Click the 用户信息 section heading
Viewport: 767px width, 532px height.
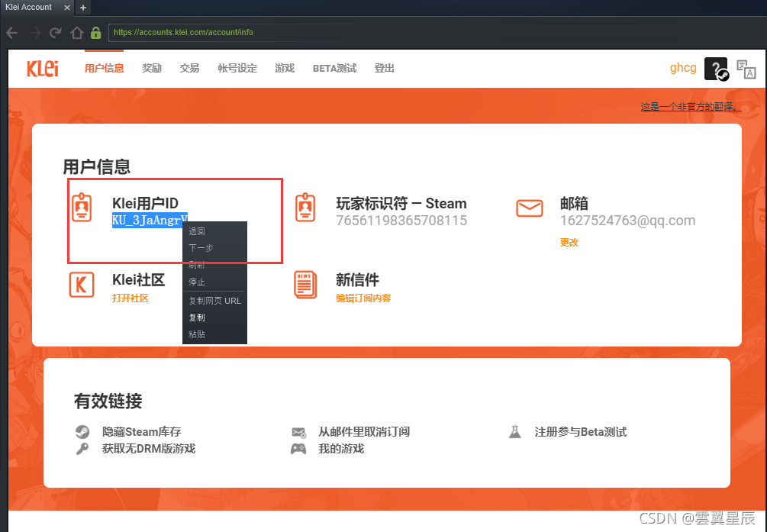97,167
